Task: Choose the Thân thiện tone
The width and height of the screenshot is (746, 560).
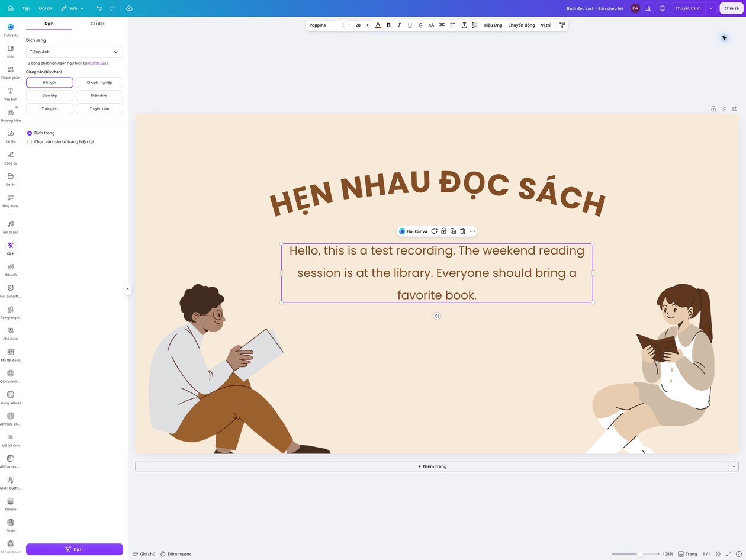Action: (x=99, y=95)
